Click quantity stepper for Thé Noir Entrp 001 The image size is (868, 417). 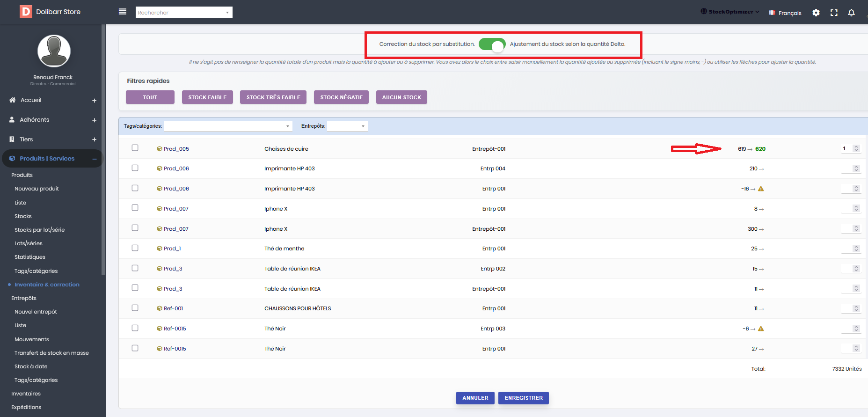tap(856, 348)
